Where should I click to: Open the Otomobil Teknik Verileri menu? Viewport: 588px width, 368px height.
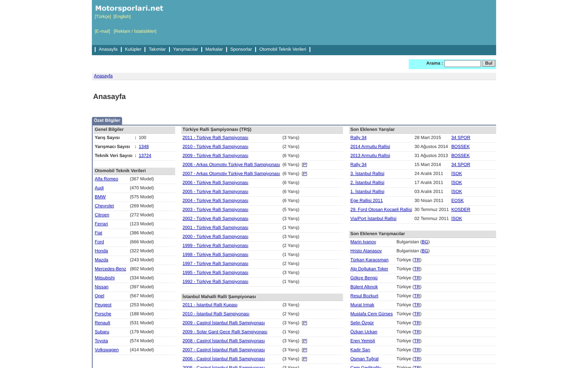click(283, 49)
